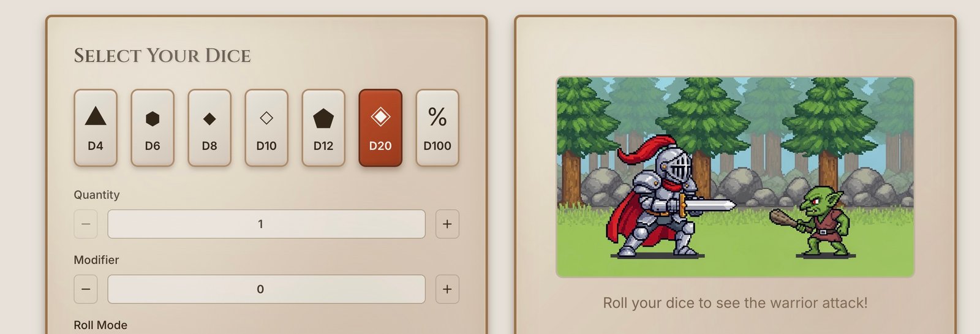
Task: Click the knight warrior in the scene
Action: pyautogui.click(x=665, y=196)
